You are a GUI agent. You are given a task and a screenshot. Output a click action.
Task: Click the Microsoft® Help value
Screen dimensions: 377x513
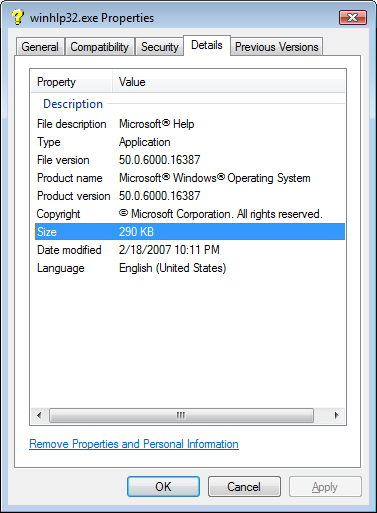(x=157, y=124)
